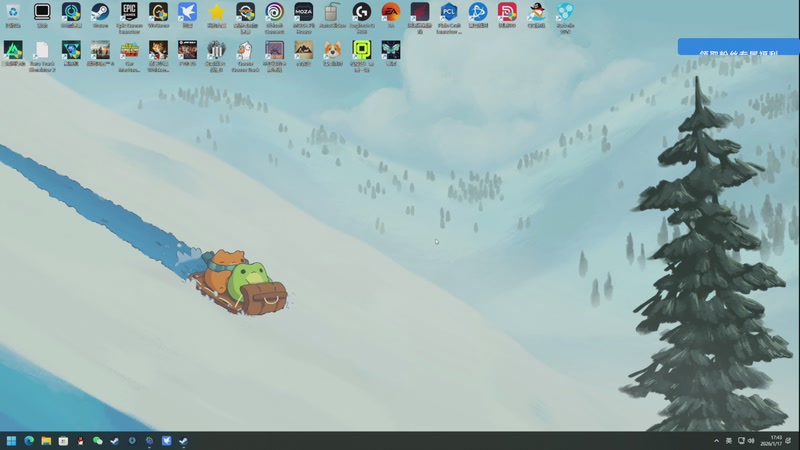
Task: Open the blue bird app on the taskbar
Action: [166, 441]
